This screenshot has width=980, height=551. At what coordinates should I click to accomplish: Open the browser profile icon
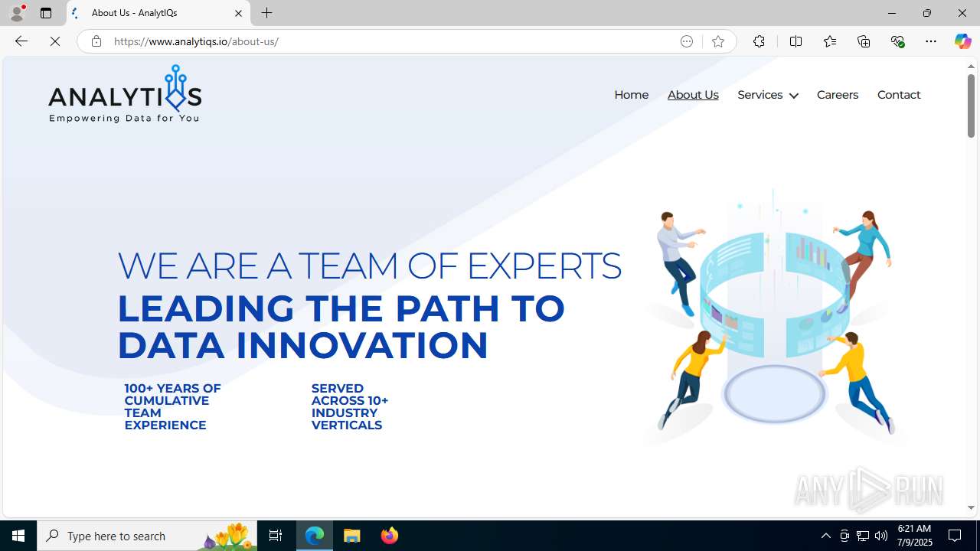17,13
